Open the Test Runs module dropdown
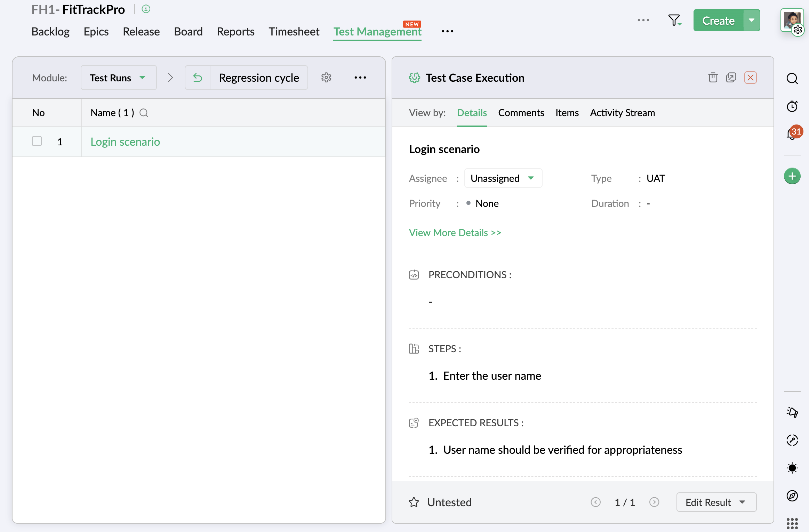The image size is (809, 532). (x=118, y=78)
